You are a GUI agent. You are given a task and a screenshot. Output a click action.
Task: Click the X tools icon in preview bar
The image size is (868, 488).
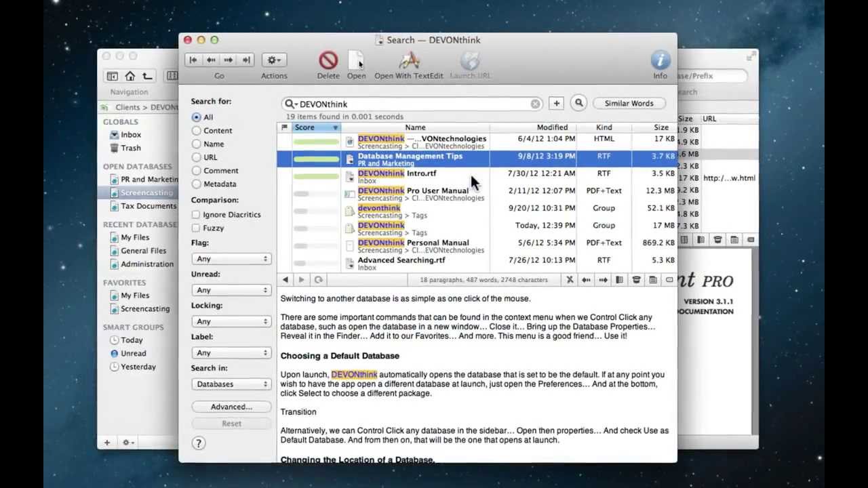click(570, 280)
